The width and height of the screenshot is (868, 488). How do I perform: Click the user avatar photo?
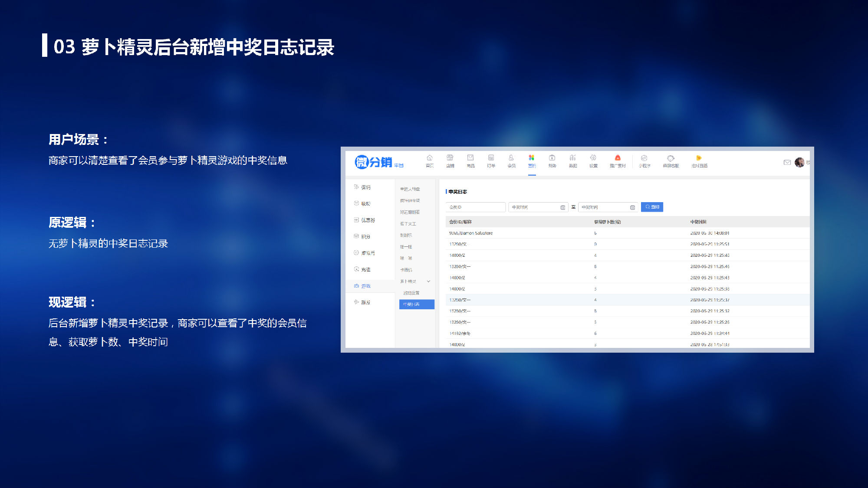pos(799,162)
